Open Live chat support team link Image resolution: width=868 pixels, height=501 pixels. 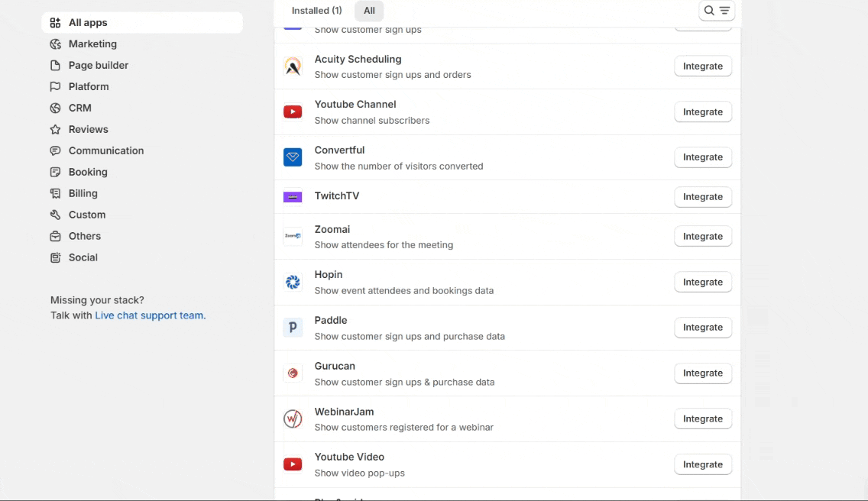150,315
